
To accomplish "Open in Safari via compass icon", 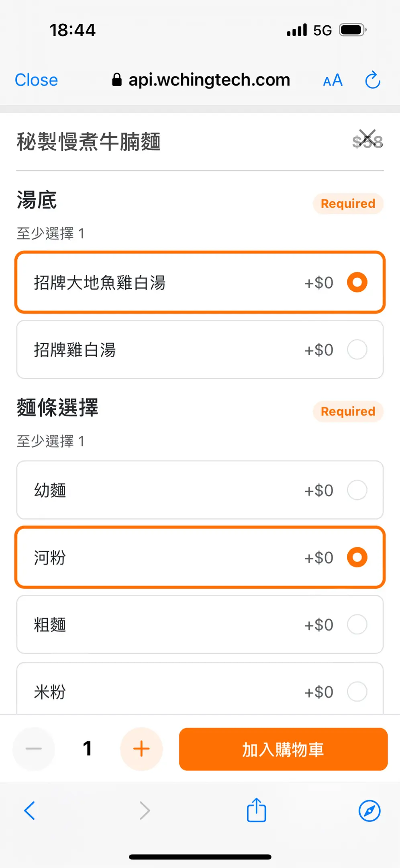I will click(369, 811).
